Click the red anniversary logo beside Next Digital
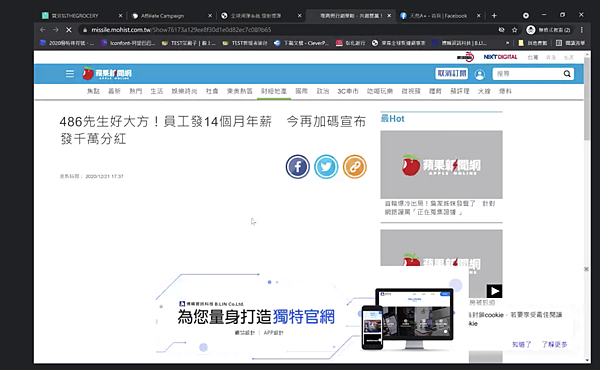 (x=465, y=57)
